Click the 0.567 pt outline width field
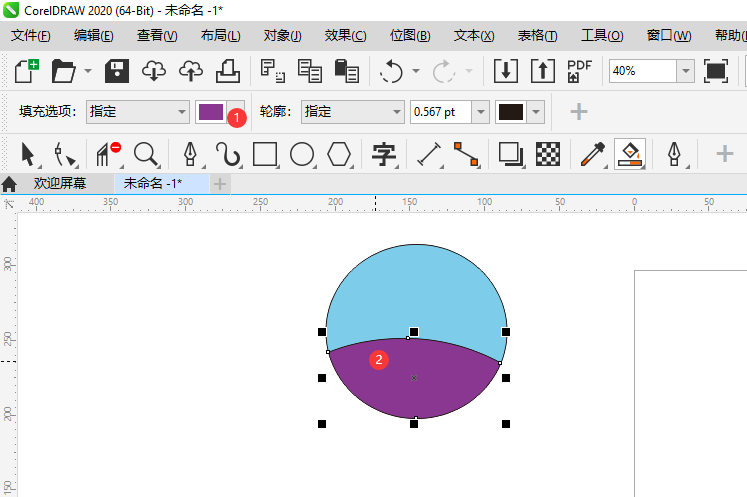747x497 pixels. point(441,112)
